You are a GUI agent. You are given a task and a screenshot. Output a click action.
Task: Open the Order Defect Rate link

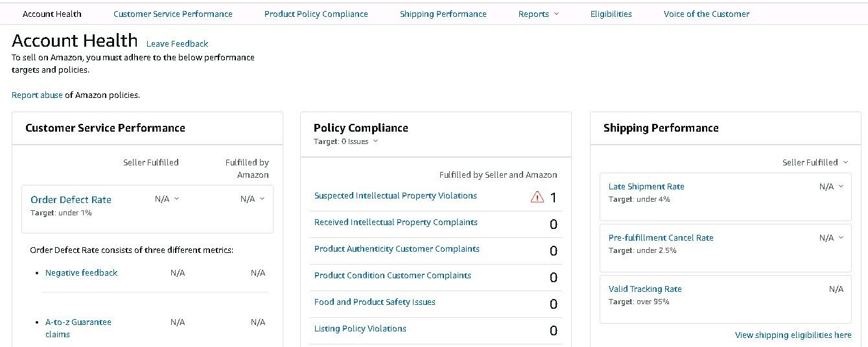[71, 200]
